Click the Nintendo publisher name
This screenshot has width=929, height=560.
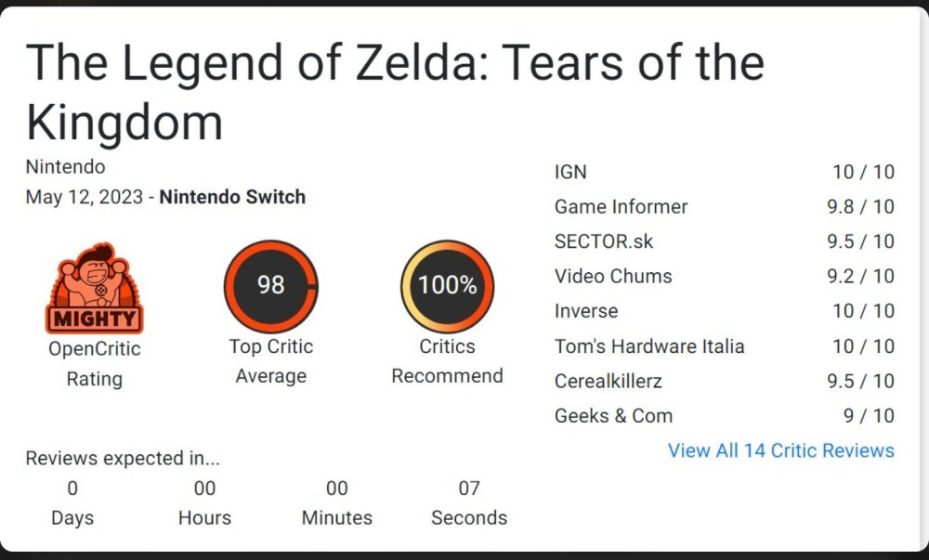(65, 167)
